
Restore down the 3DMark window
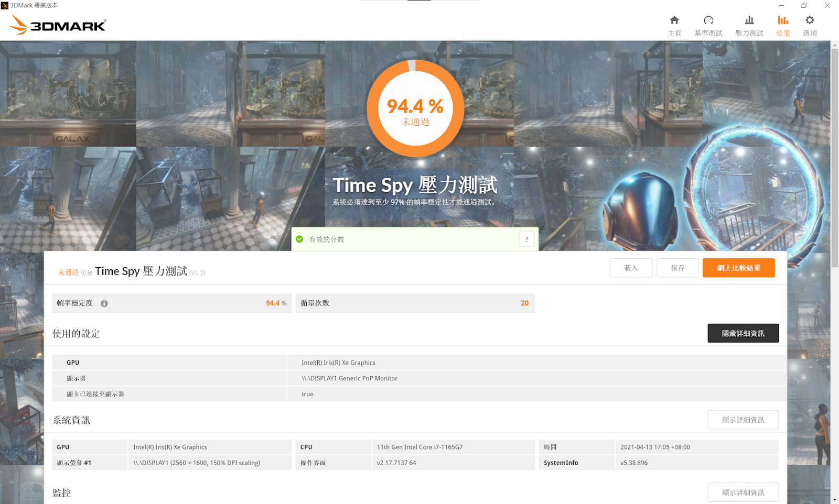[804, 5]
